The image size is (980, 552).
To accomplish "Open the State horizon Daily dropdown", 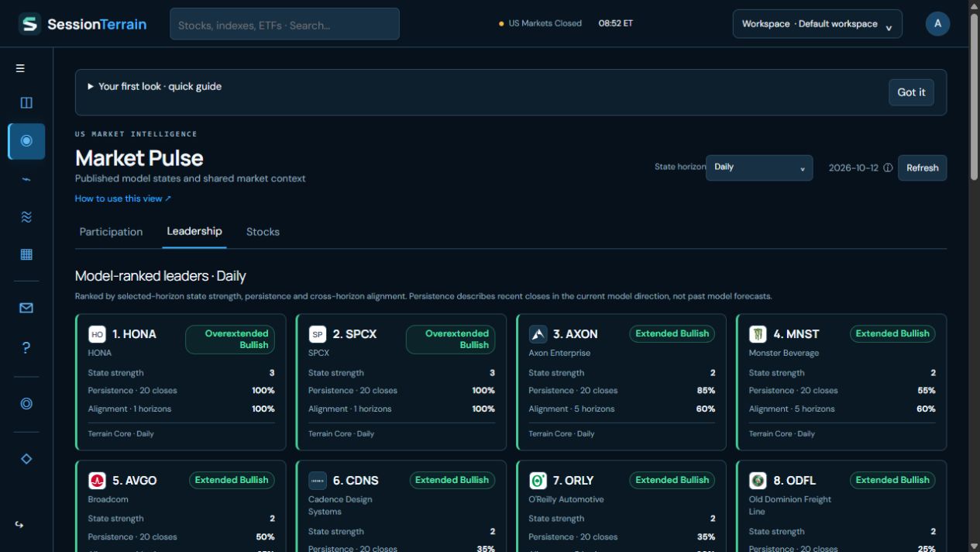I will point(758,167).
